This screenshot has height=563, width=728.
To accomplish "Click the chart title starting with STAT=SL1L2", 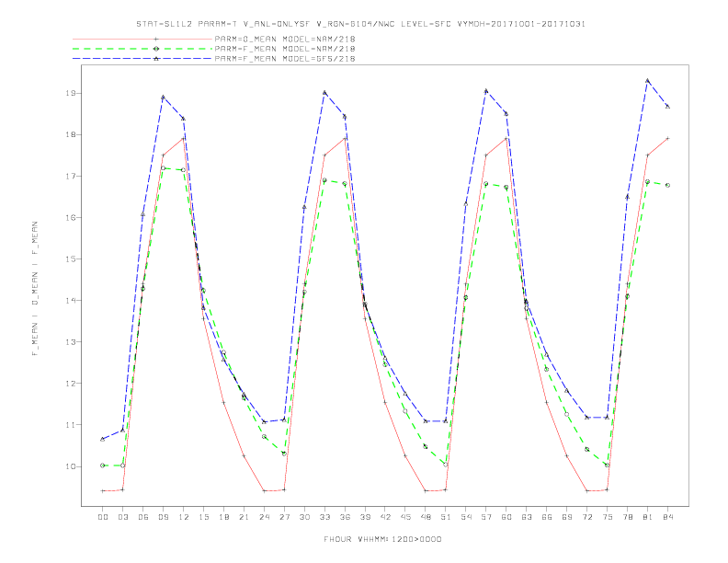I will [360, 24].
